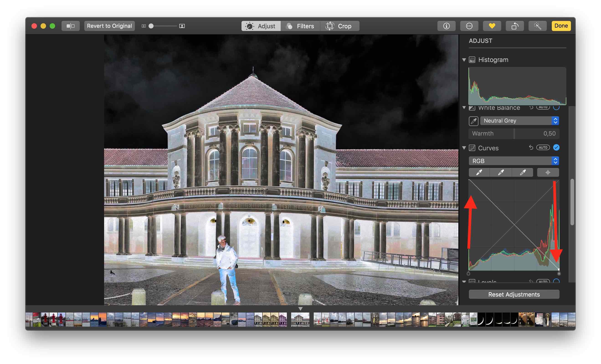This screenshot has width=601, height=364.
Task: Click the White Balance eyedropper tool
Action: click(473, 121)
